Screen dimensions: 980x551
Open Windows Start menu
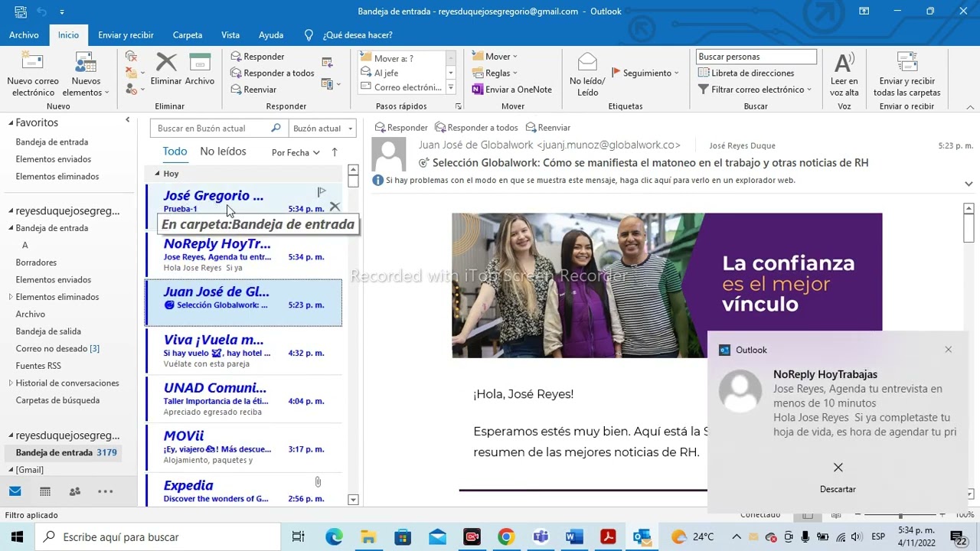[17, 537]
